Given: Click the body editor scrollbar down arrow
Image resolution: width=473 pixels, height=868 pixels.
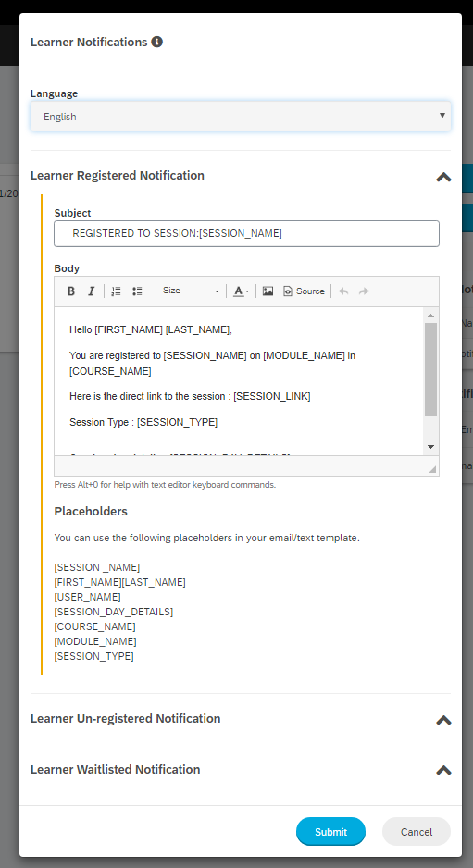Looking at the screenshot, I should 431,447.
